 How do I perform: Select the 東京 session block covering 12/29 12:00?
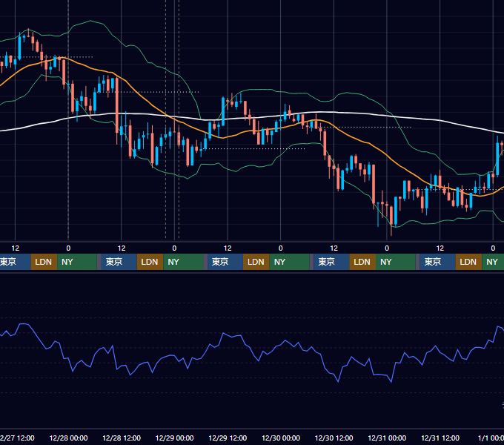coord(225,262)
